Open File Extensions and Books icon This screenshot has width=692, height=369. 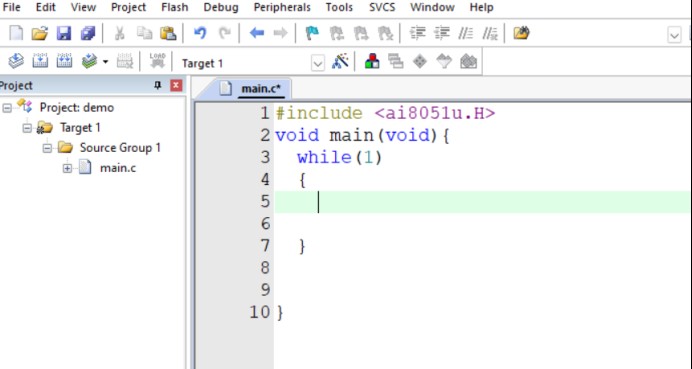[372, 61]
